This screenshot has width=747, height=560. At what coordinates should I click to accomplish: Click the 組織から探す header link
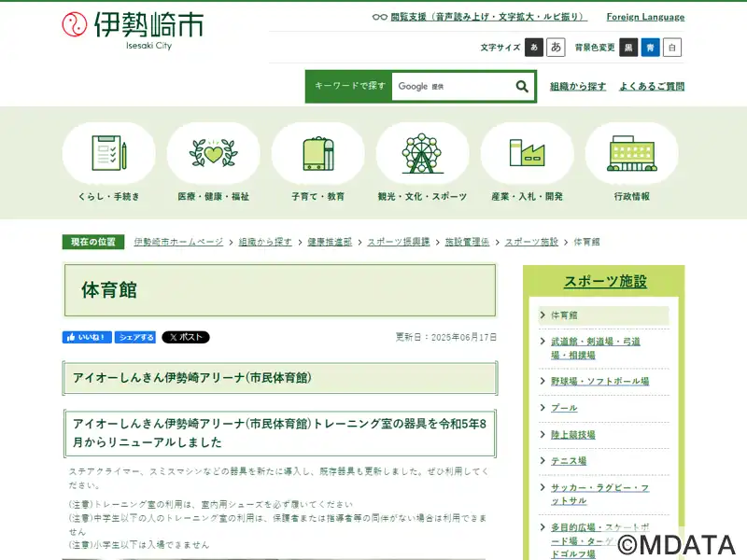[x=578, y=87]
